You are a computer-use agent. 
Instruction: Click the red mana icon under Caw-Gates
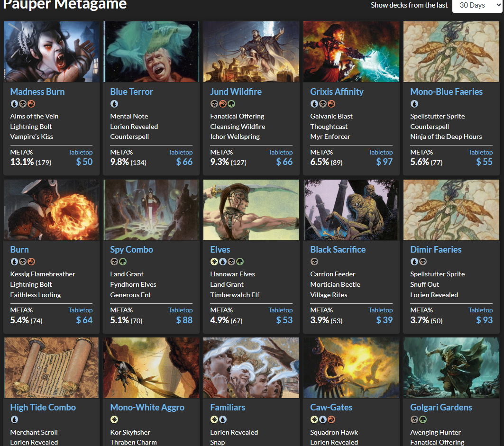pos(331,419)
